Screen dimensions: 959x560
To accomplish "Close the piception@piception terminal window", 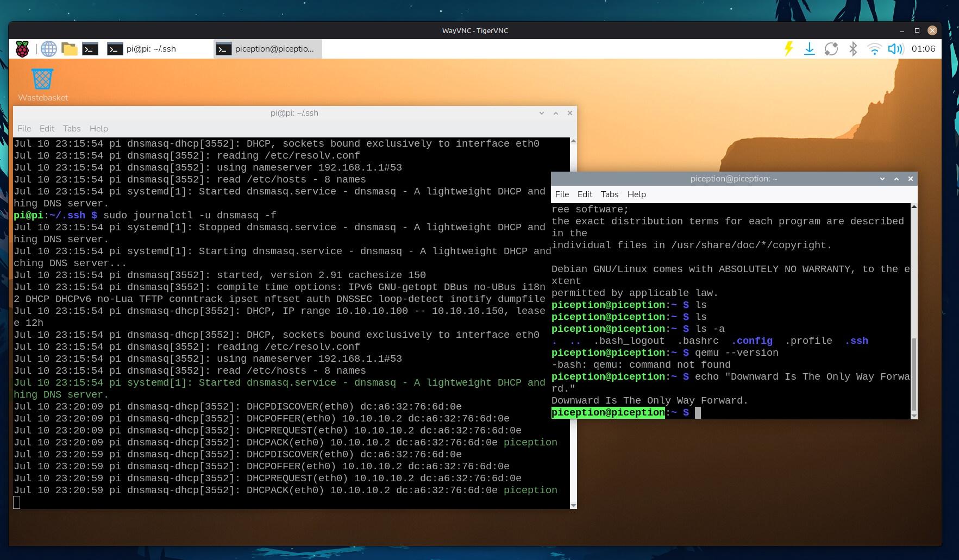I will pos(911,179).
